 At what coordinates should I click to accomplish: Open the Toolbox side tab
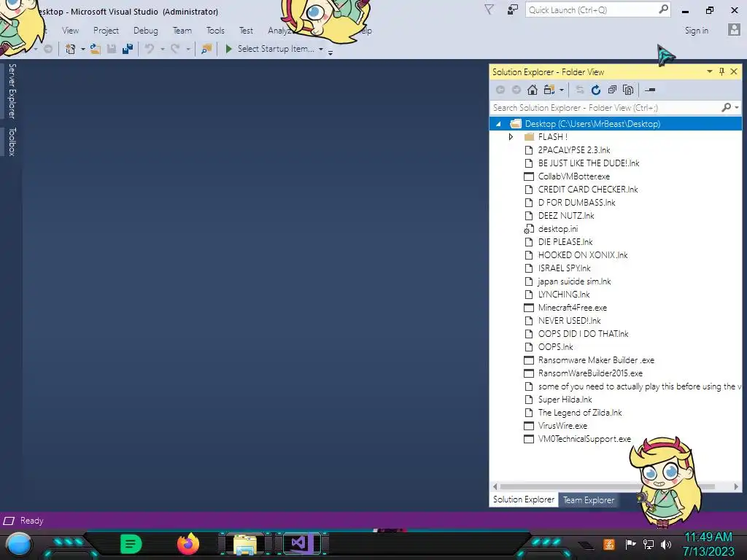click(12, 141)
